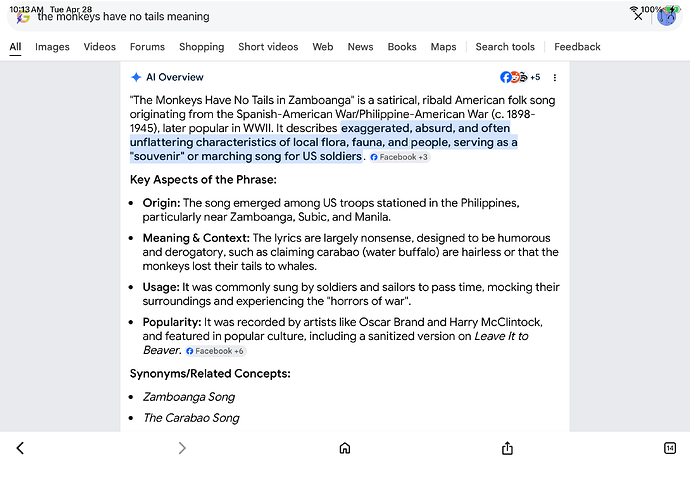Tap the 'Meaning & Context:' bullet label
The image size is (690, 479).
pyautogui.click(x=196, y=238)
